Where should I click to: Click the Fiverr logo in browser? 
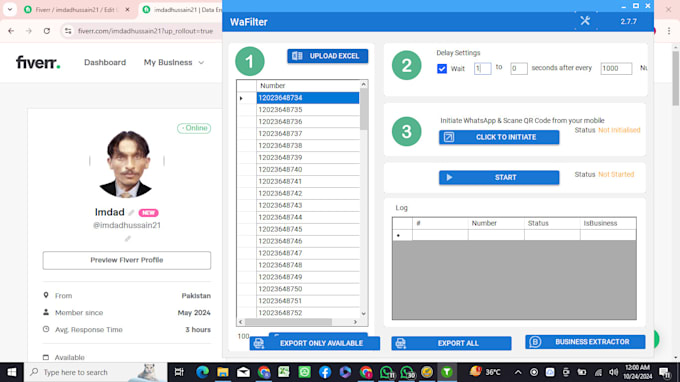click(x=38, y=62)
